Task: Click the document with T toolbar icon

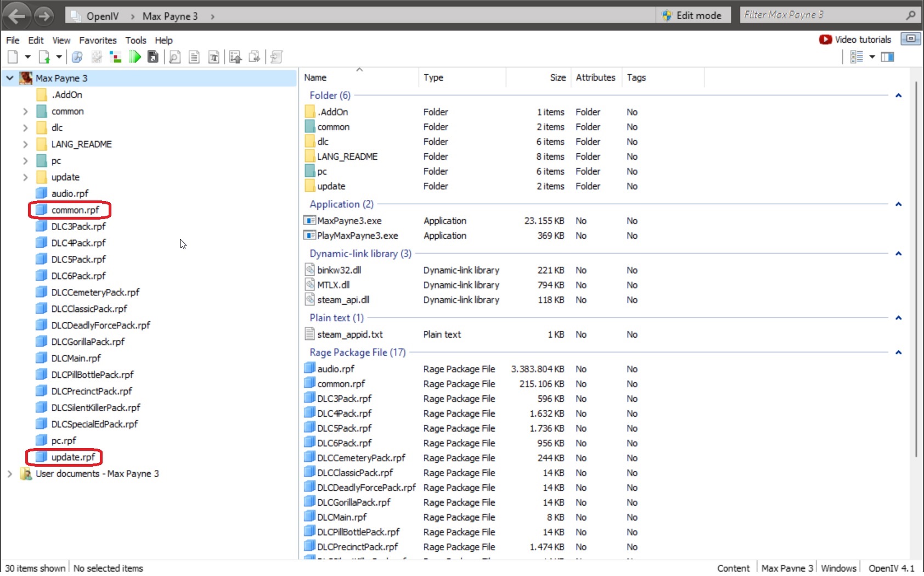Action: [214, 57]
